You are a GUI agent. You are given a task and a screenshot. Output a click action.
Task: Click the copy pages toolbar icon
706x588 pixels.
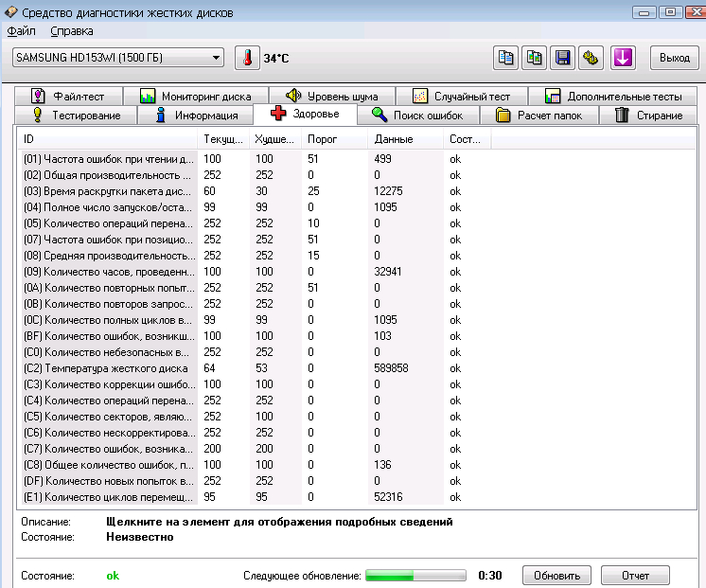coord(505,58)
